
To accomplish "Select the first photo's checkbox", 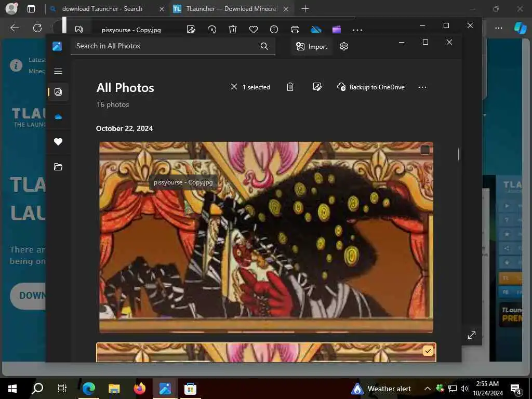I will click(x=425, y=150).
